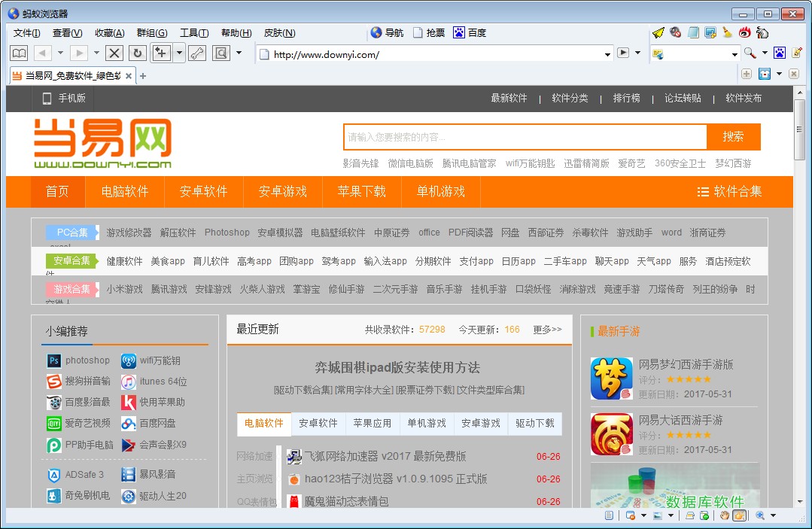Click the blue paw icon near the search field
Viewport: 812px width, 529px height.
[x=780, y=53]
